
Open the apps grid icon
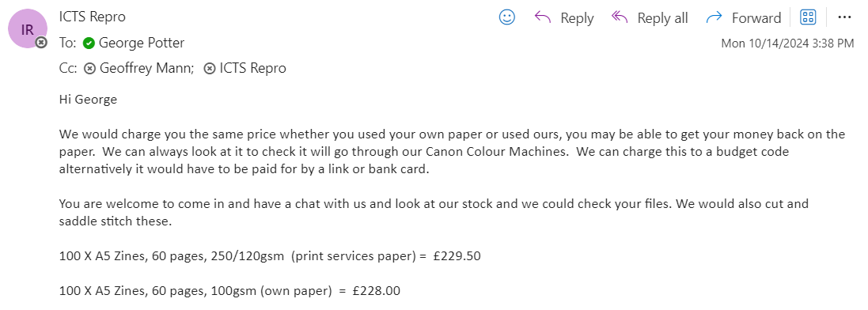pyautogui.click(x=808, y=17)
